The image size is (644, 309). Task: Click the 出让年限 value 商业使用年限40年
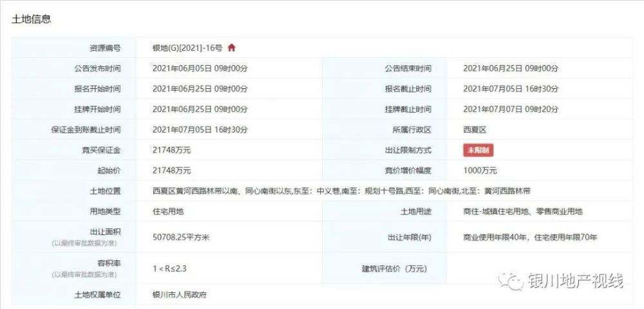pyautogui.click(x=497, y=237)
